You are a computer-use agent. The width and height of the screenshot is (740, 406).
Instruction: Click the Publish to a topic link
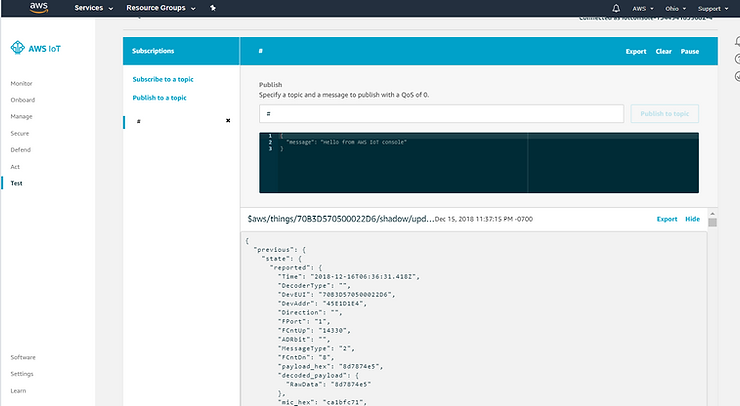click(x=159, y=98)
